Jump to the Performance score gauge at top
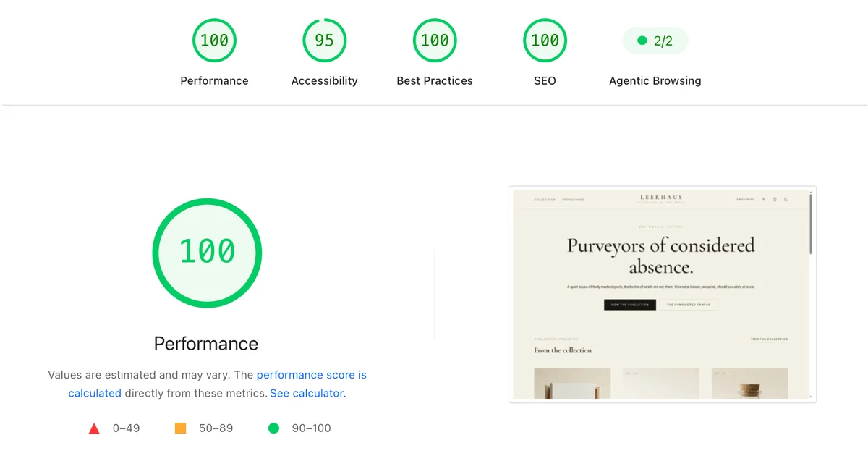 (214, 41)
